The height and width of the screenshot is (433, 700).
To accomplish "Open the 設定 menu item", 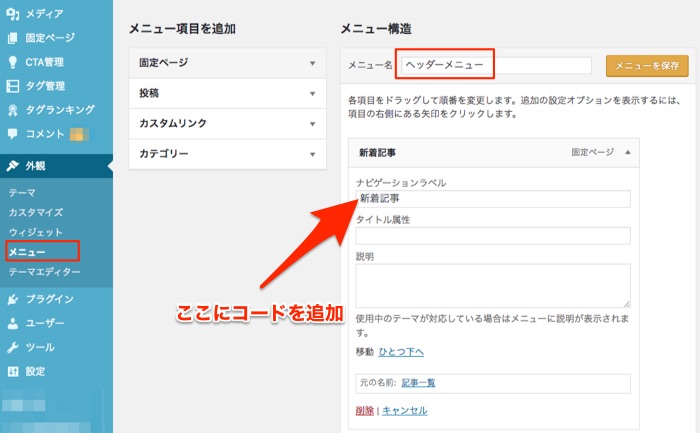I will (35, 371).
